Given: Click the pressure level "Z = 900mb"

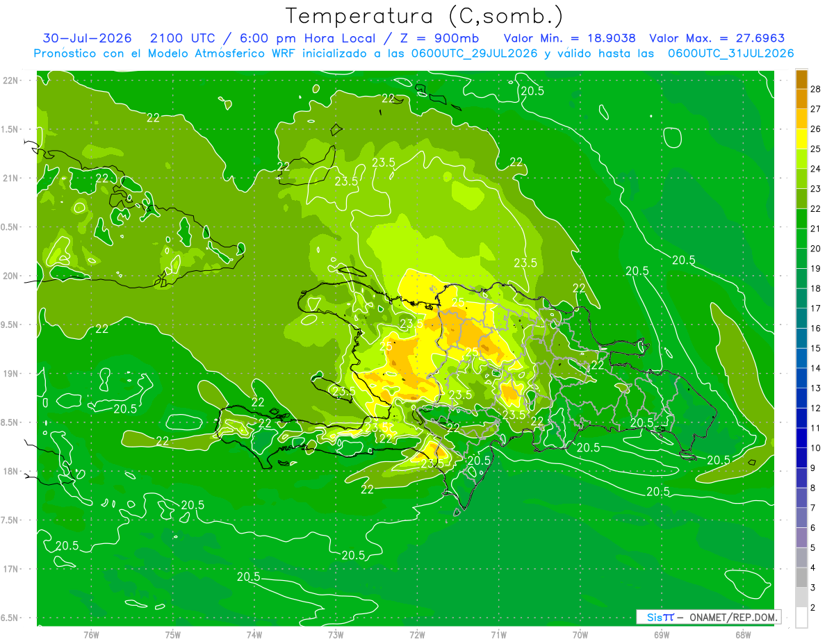Looking at the screenshot, I should click(438, 38).
